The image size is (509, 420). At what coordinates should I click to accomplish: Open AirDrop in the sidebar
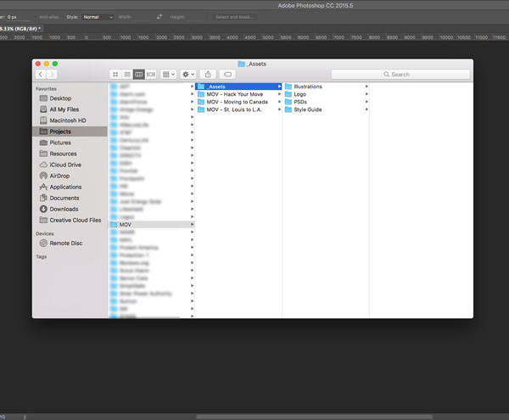[59, 176]
